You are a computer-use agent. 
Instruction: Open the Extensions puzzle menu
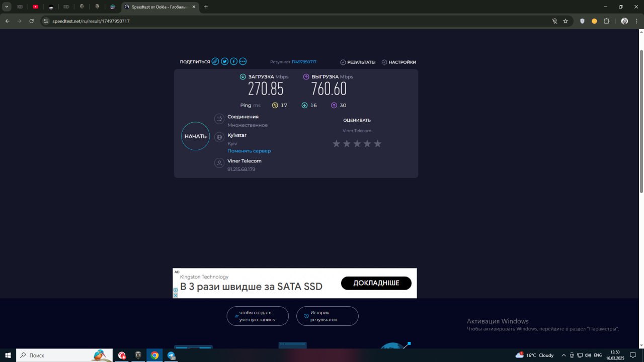tap(607, 21)
